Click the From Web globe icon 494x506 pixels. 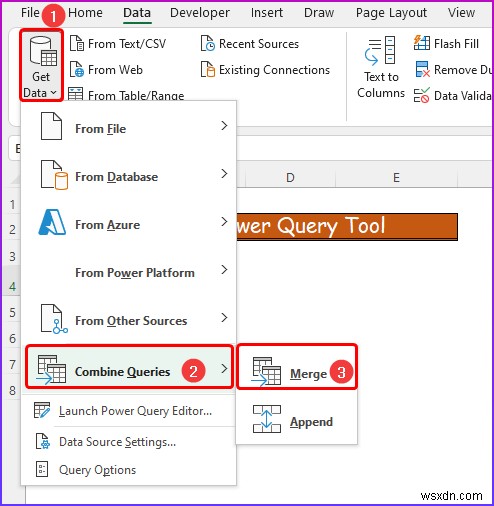point(77,70)
